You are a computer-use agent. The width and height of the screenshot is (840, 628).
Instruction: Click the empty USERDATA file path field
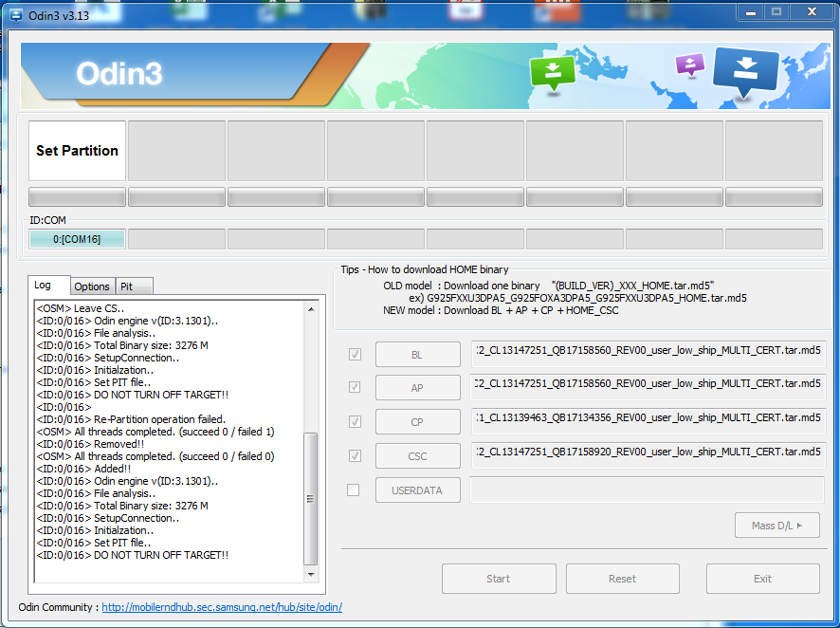648,489
